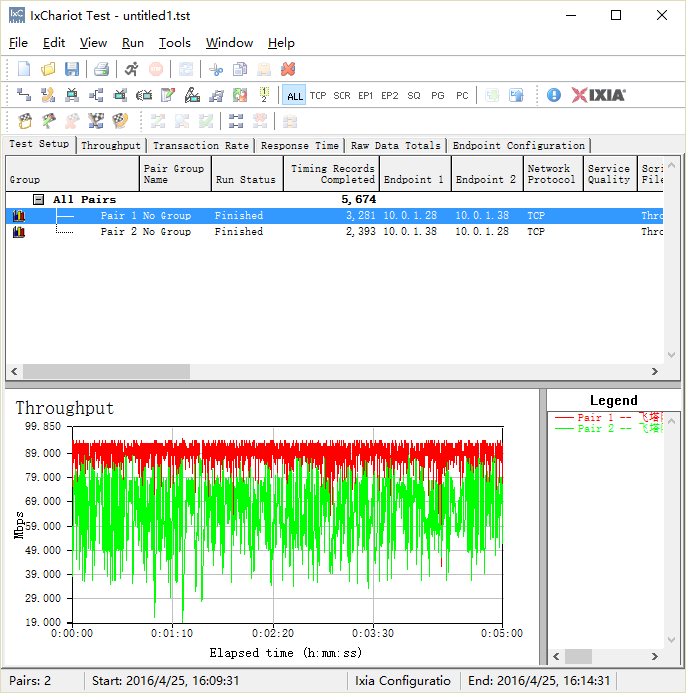Add an endpoint pair icon

coord(24,95)
